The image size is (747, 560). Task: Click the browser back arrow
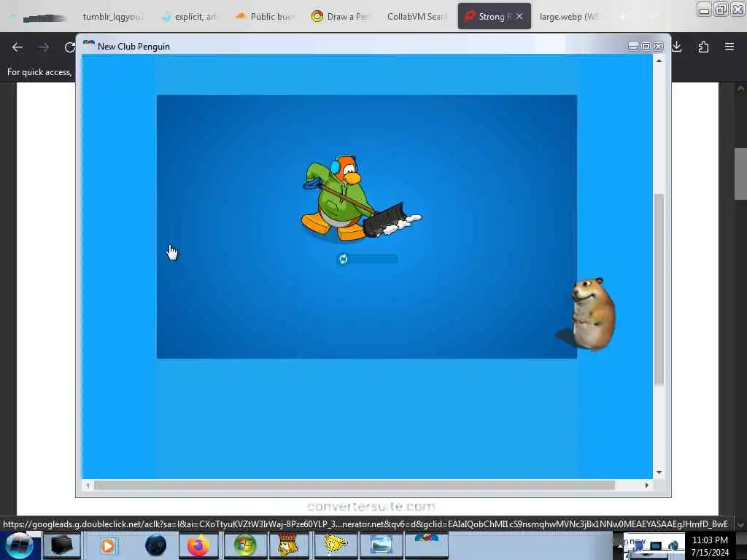coord(18,47)
